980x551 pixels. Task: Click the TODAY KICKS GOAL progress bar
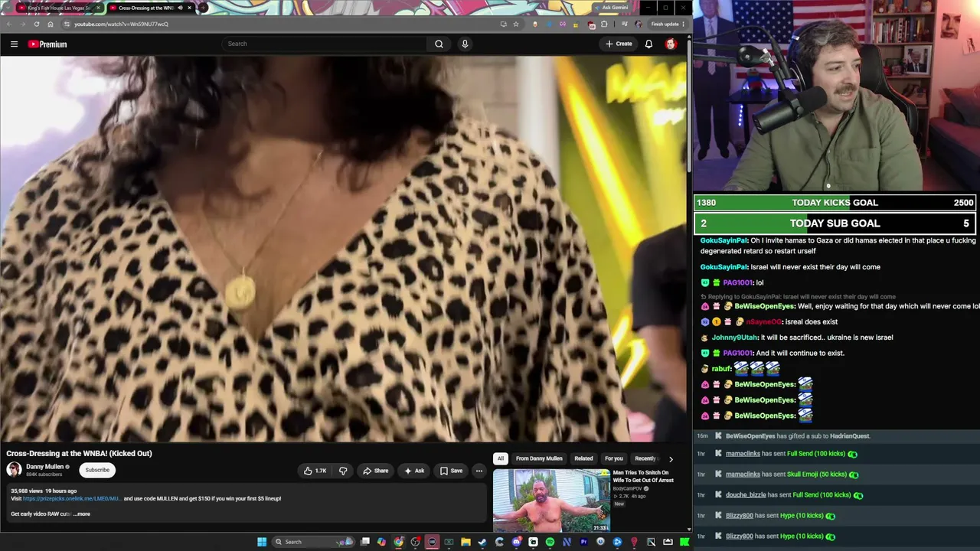[x=835, y=203]
